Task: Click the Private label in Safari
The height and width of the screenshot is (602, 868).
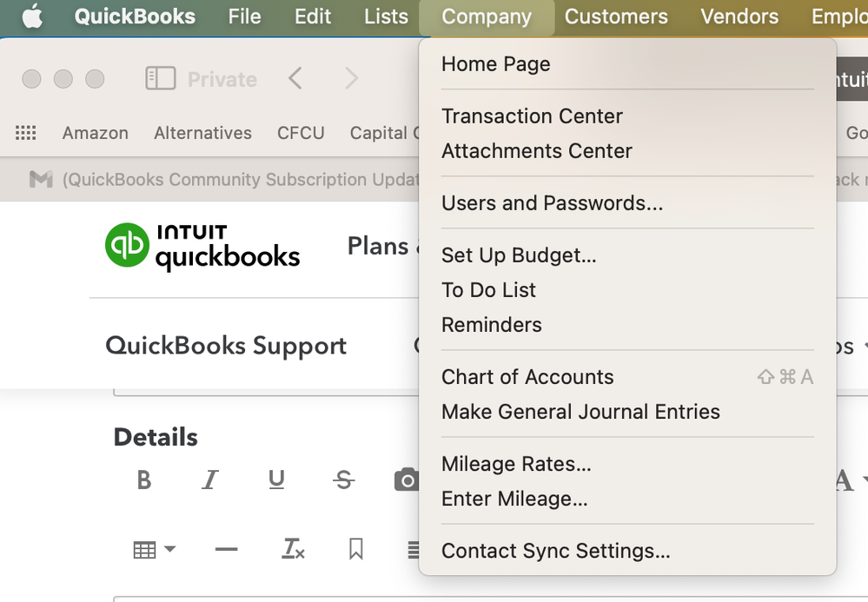Action: (x=222, y=79)
